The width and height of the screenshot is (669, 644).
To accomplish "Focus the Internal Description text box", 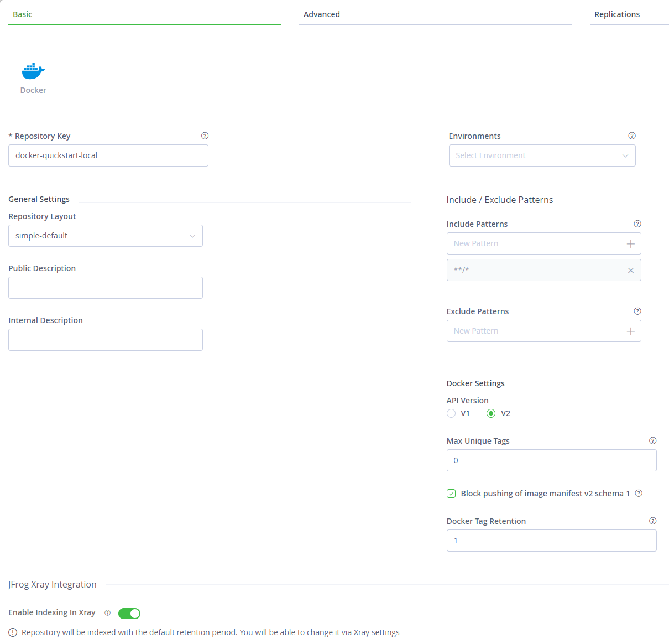I will click(x=106, y=340).
